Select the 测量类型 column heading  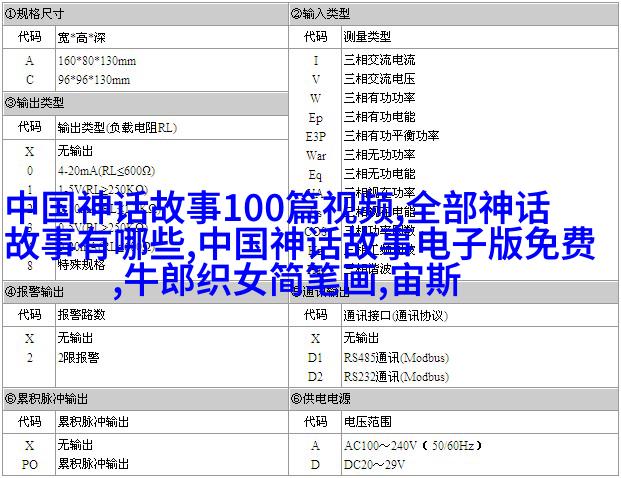tap(367, 37)
